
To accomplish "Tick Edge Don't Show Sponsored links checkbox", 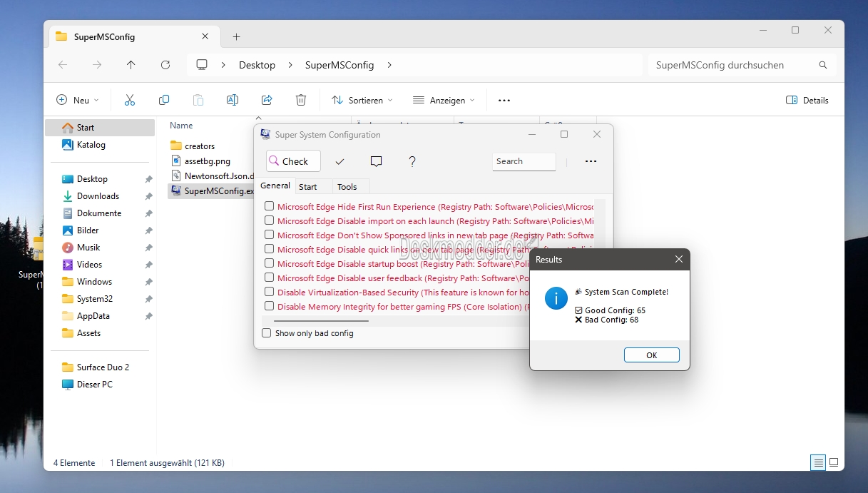I will (x=269, y=235).
